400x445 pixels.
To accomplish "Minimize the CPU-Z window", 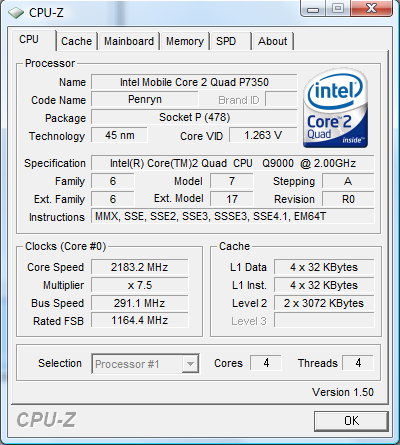I will 312,8.
